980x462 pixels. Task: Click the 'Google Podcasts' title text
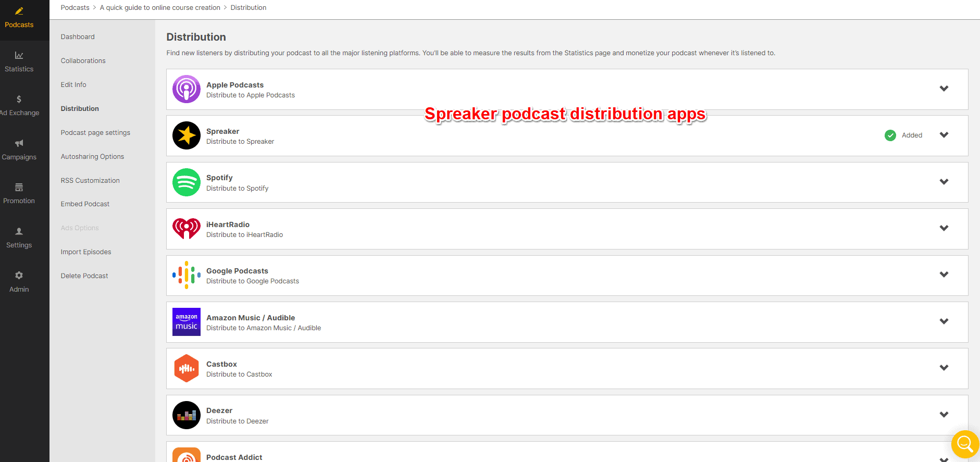[x=237, y=271]
